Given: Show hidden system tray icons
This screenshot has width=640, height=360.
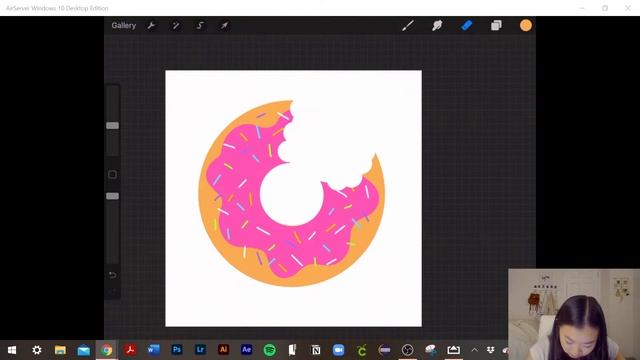Looking at the screenshot, I should 474,350.
